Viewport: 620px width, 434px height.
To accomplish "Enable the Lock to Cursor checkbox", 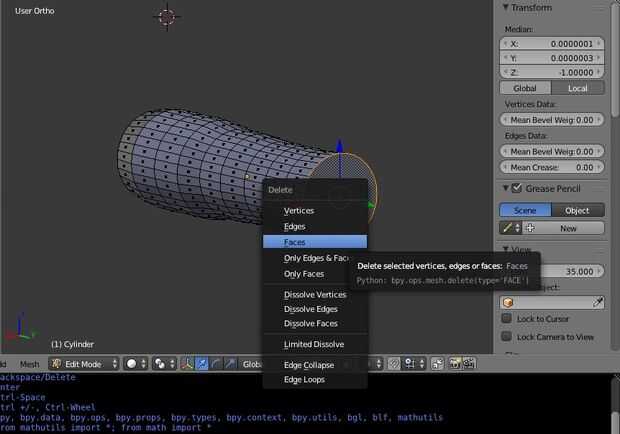I will [x=507, y=319].
